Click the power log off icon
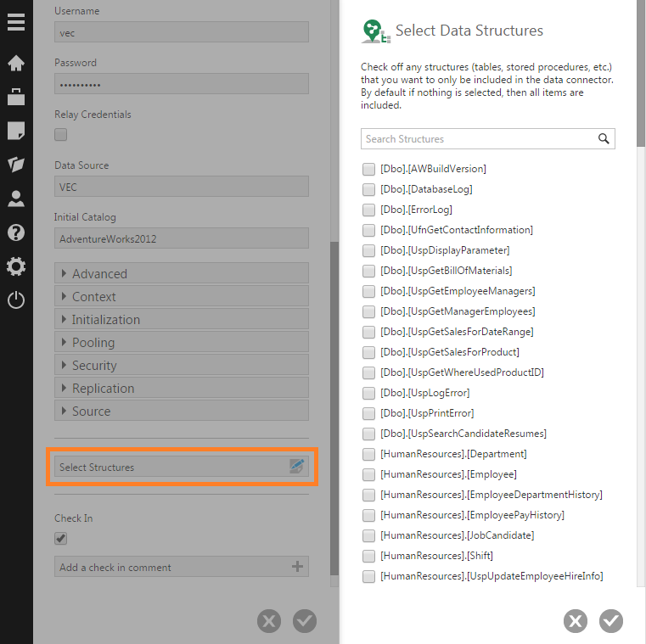 point(16,300)
